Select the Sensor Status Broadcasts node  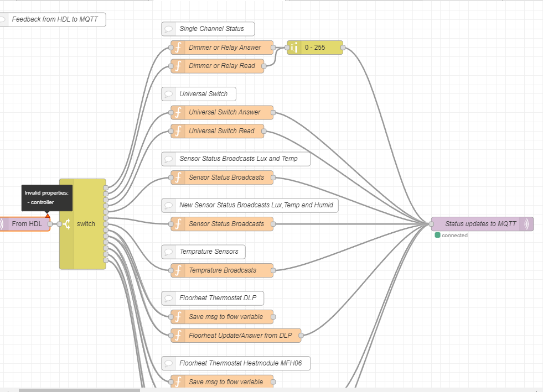point(221,177)
